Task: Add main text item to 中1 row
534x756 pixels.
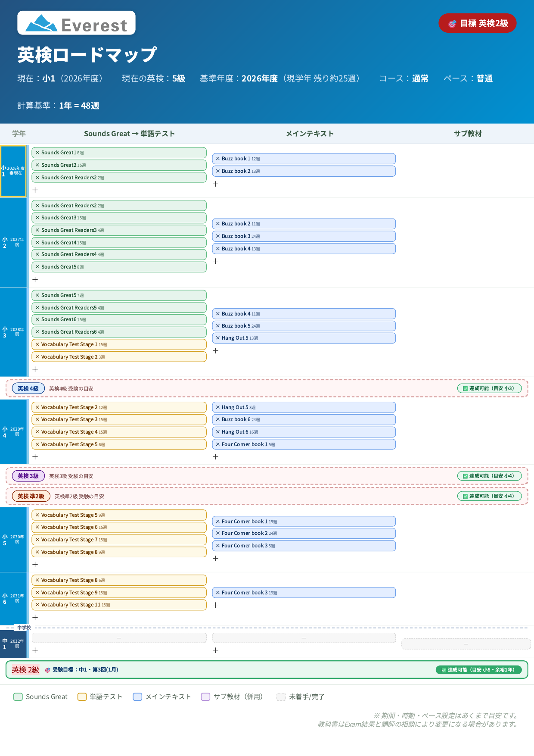Action: point(216,650)
